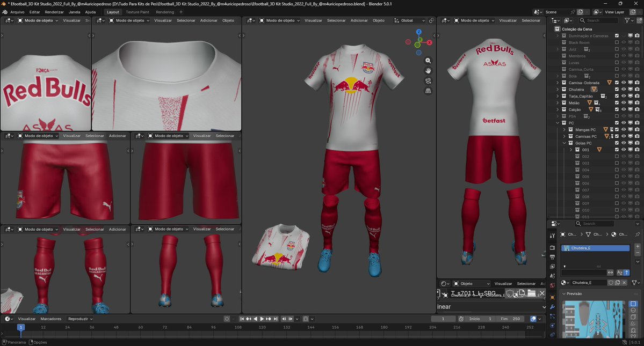The image size is (644, 346).
Task: Click the blue frame 1 playhead marker
Action: [20, 327]
